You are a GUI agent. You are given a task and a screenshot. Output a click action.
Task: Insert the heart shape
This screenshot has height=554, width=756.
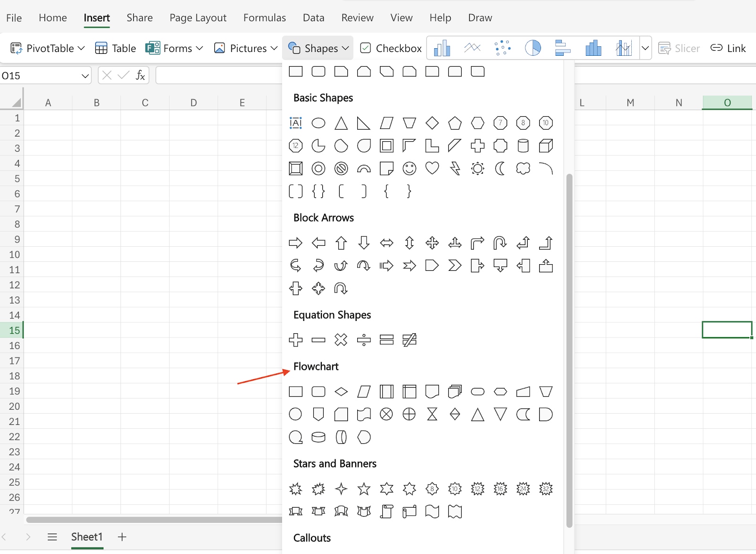pyautogui.click(x=432, y=169)
